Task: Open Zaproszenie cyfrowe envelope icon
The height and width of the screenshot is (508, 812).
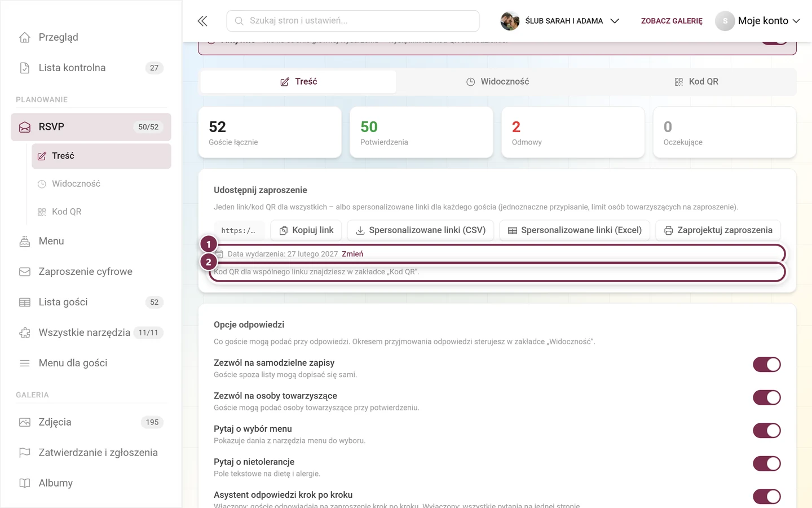Action: [x=25, y=271]
